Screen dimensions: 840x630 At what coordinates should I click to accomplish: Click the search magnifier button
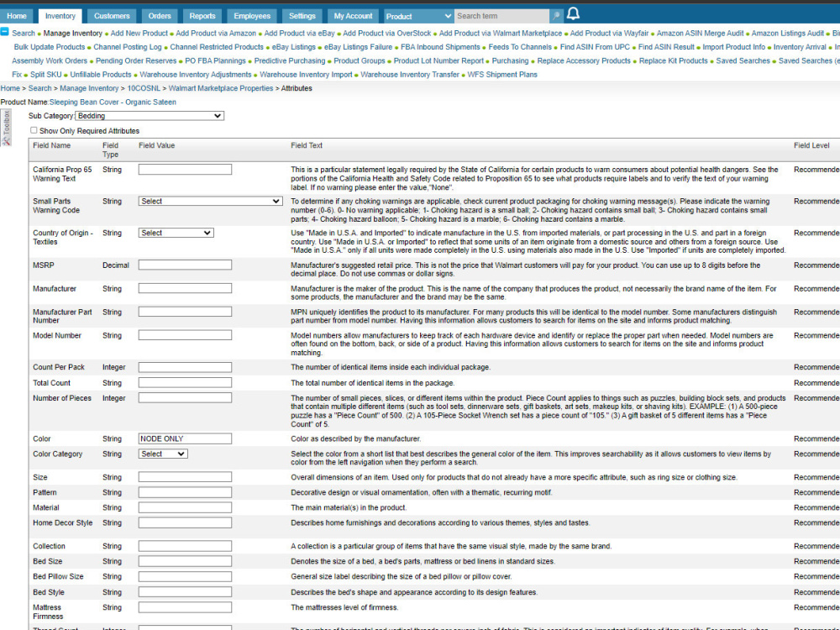point(556,16)
